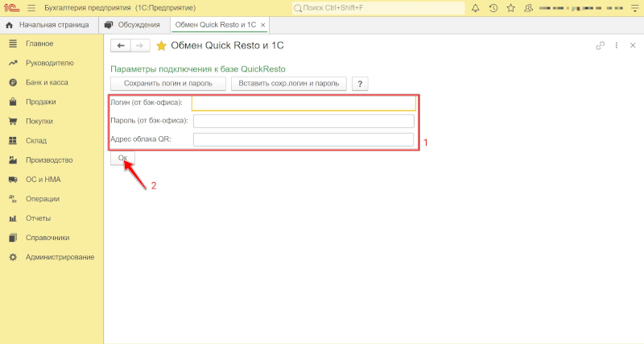This screenshot has height=344, width=644.
Task: Open the users discussions icon in title bar
Action: point(529,8)
